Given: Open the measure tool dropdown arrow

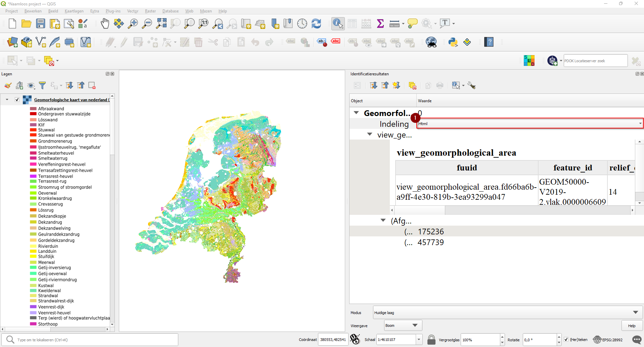Looking at the screenshot, I should pyautogui.click(x=403, y=24).
